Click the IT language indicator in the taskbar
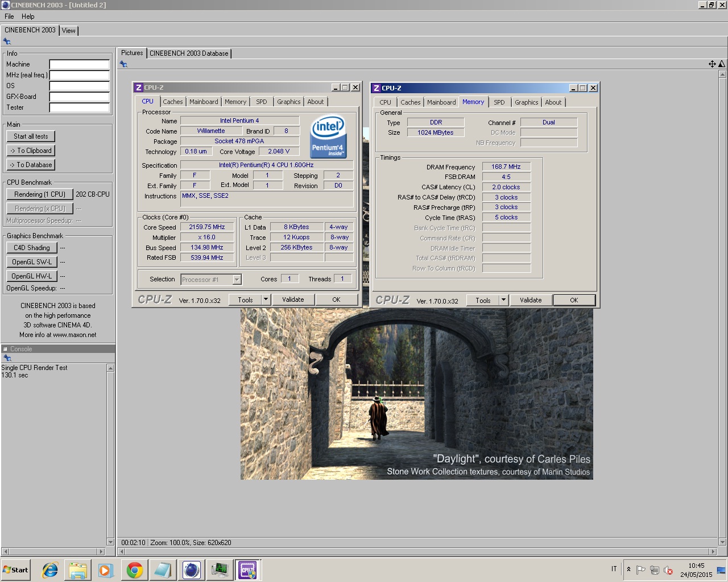This screenshot has width=728, height=582. pyautogui.click(x=614, y=569)
